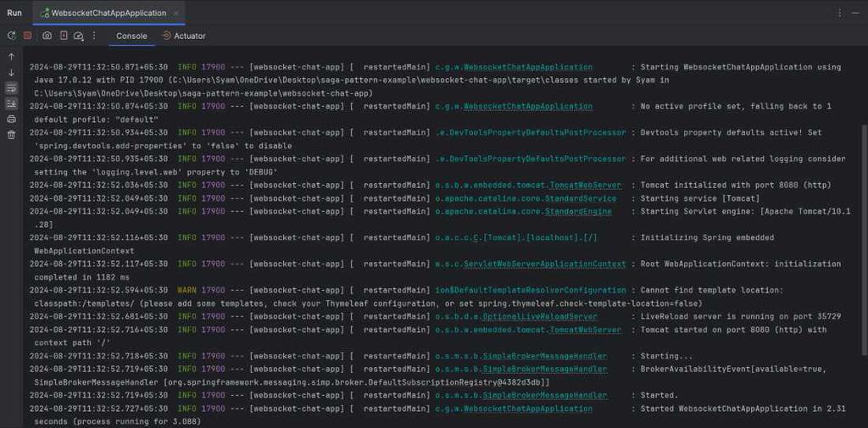This screenshot has width=868, height=428.
Task: Click the Run tool window title
Action: click(x=14, y=13)
